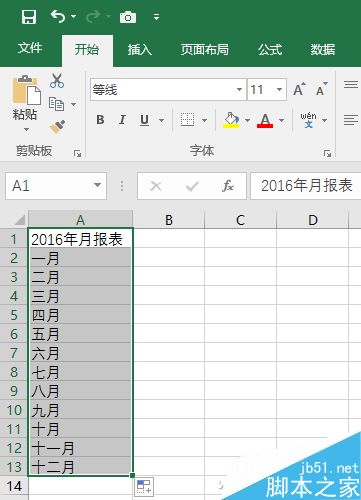This screenshot has height=500, width=361.
Task: Switch to the 页面布局 tab
Action: tap(205, 49)
